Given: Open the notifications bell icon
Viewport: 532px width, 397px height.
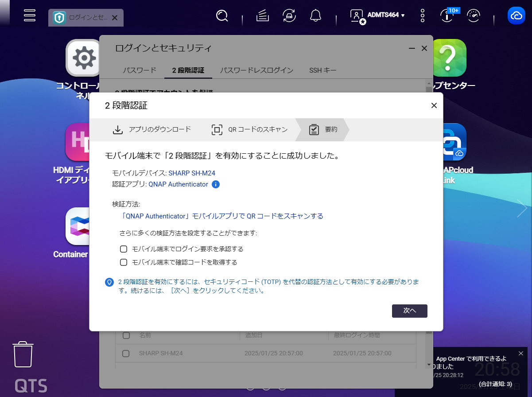Looking at the screenshot, I should point(315,16).
